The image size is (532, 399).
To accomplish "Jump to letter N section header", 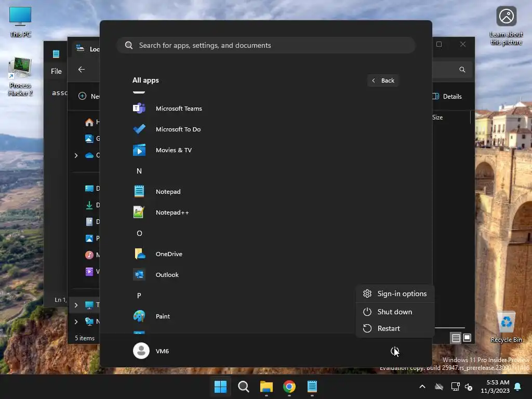I will tap(139, 171).
